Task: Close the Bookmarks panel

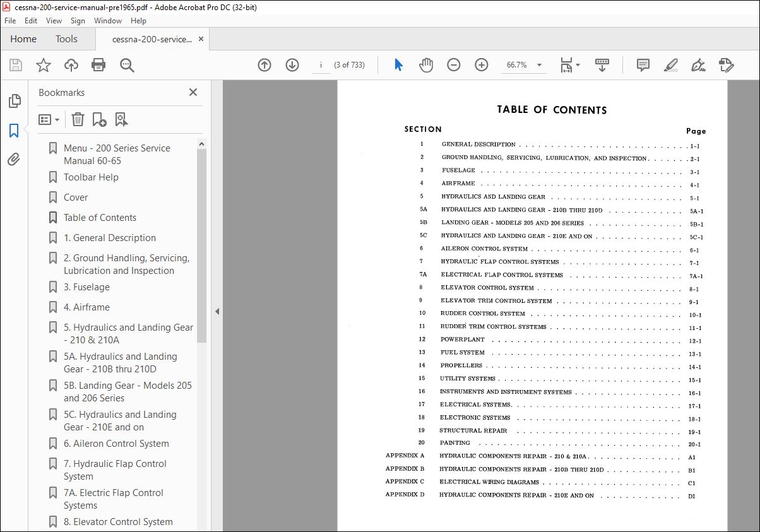Action: coord(193,92)
